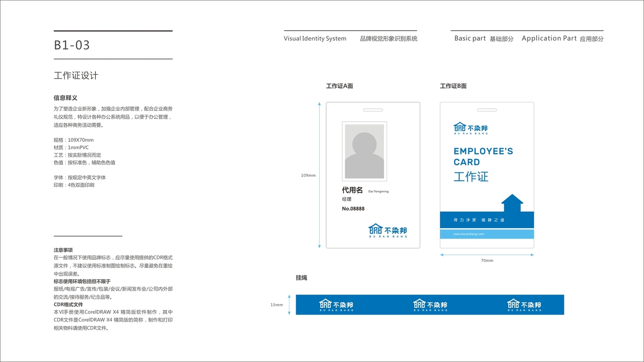Click the 应用部分 label
This screenshot has height=362, width=644.
[x=592, y=39]
